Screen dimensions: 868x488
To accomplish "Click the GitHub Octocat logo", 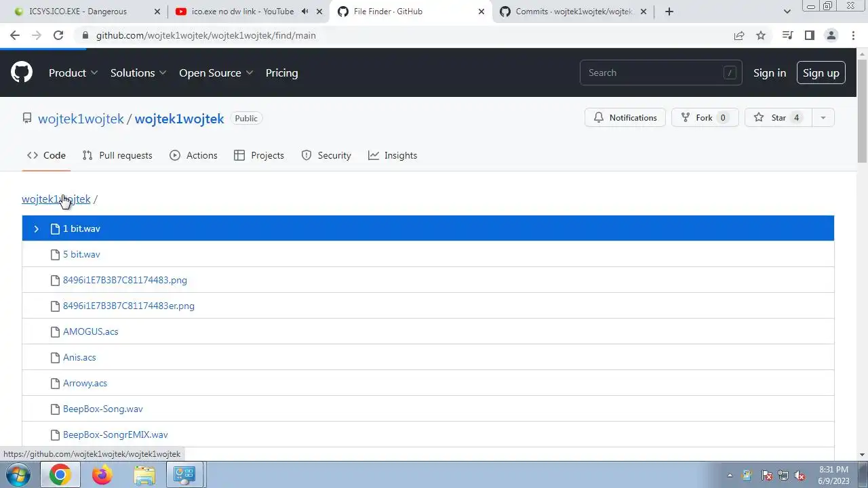I will (22, 73).
